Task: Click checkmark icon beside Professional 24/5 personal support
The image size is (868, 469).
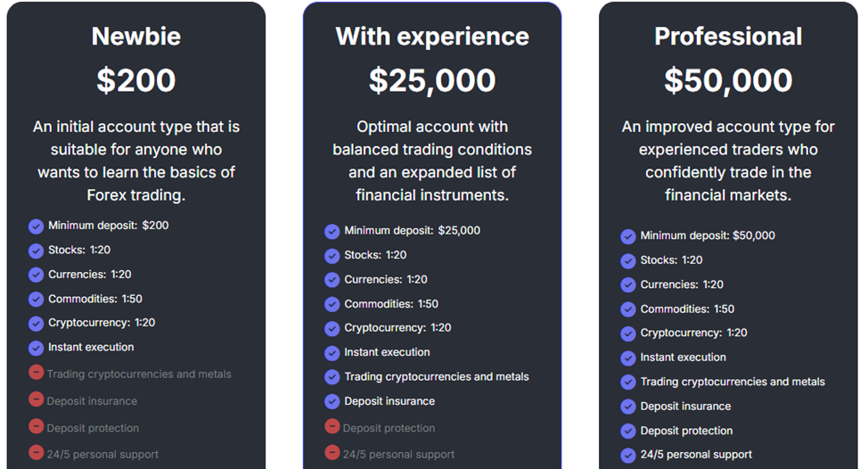Action: coord(628,455)
